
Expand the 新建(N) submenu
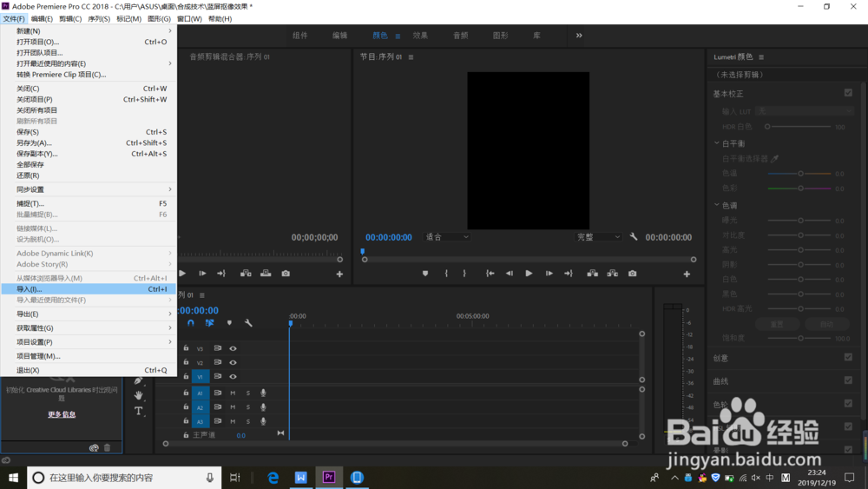click(89, 31)
